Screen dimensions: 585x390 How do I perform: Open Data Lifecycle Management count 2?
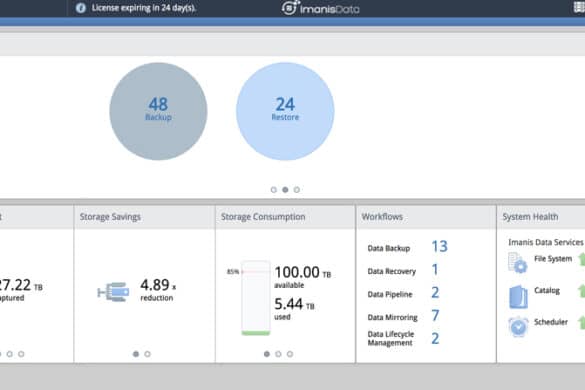coord(435,338)
